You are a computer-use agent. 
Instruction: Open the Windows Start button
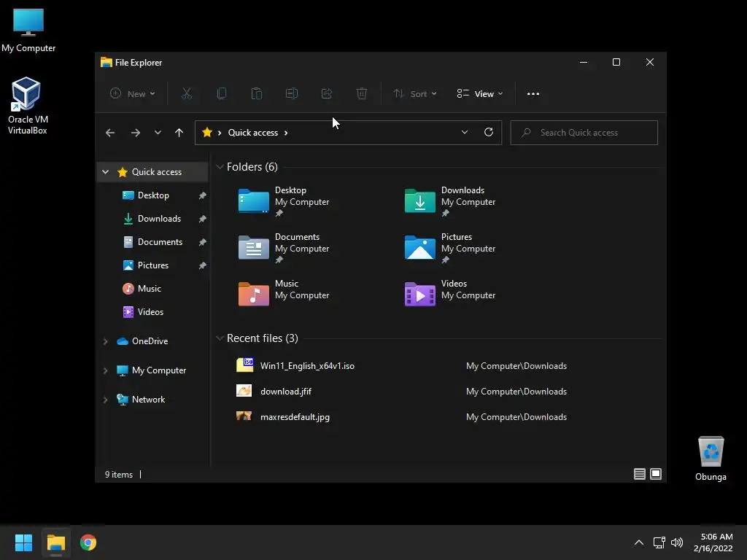[x=23, y=542]
